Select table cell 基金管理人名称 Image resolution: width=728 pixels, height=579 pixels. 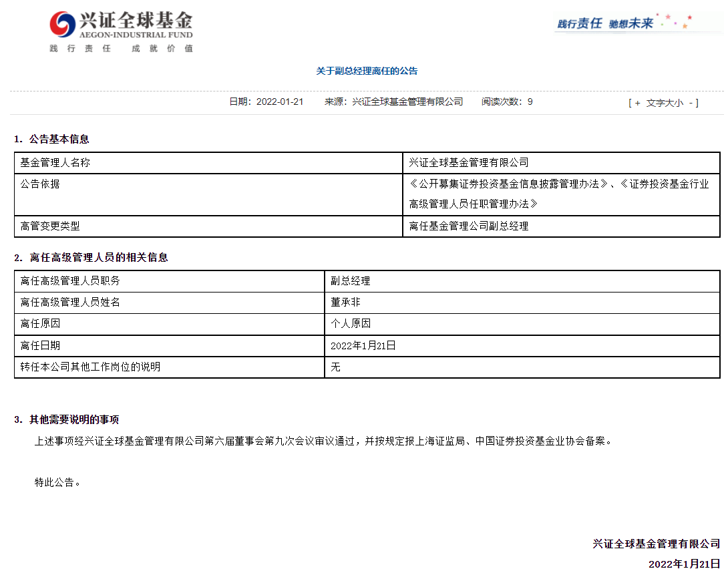click(208, 163)
